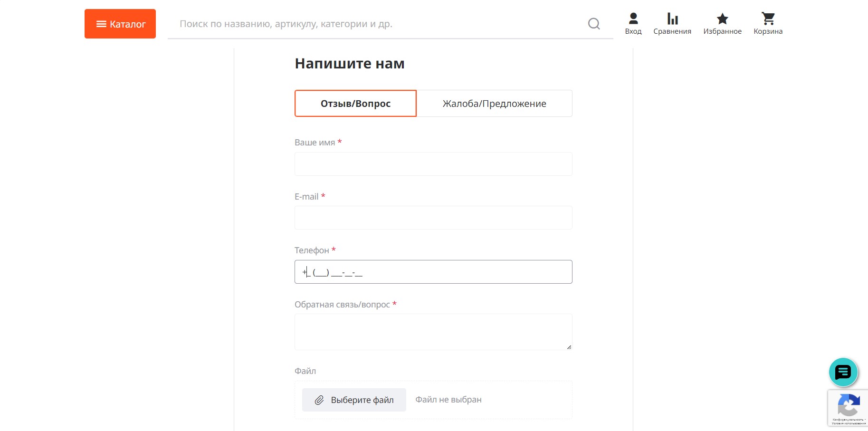This screenshot has height=431, width=868.
Task: Select the Отзыв/Вопрос tab
Action: click(355, 103)
